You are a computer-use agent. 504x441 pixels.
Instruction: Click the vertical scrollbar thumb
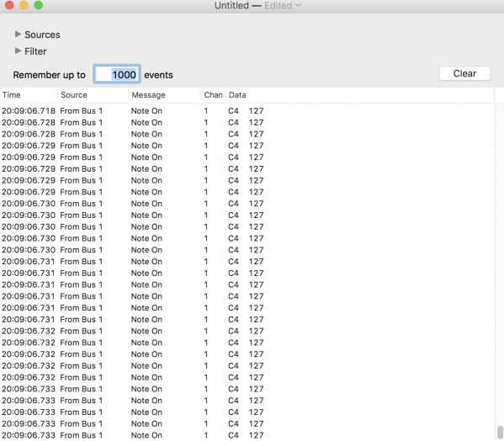point(500,433)
